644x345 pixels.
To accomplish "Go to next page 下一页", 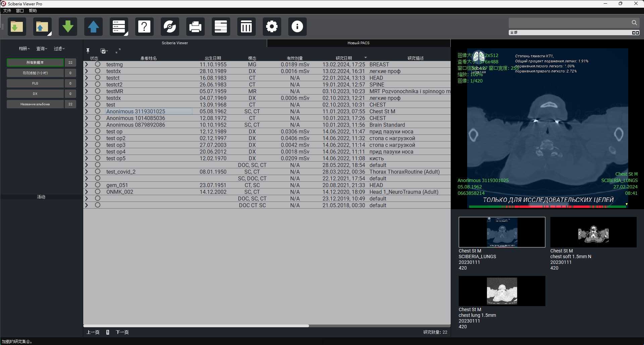I will pyautogui.click(x=122, y=332).
